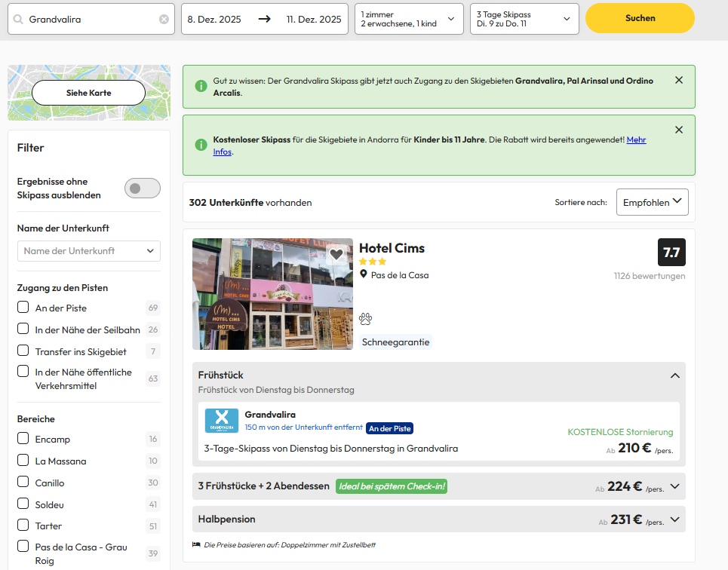
Task: Click the hotel three-star rating
Action: pos(373,262)
